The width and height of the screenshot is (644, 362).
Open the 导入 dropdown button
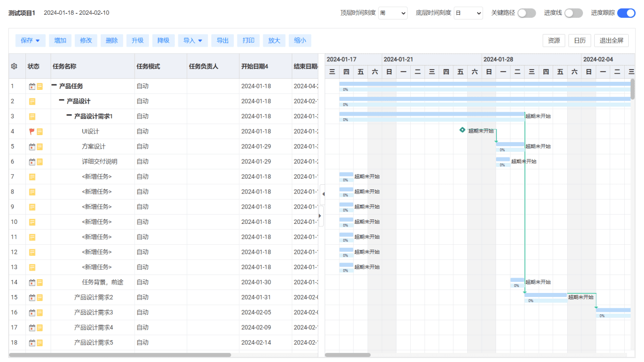pos(193,41)
